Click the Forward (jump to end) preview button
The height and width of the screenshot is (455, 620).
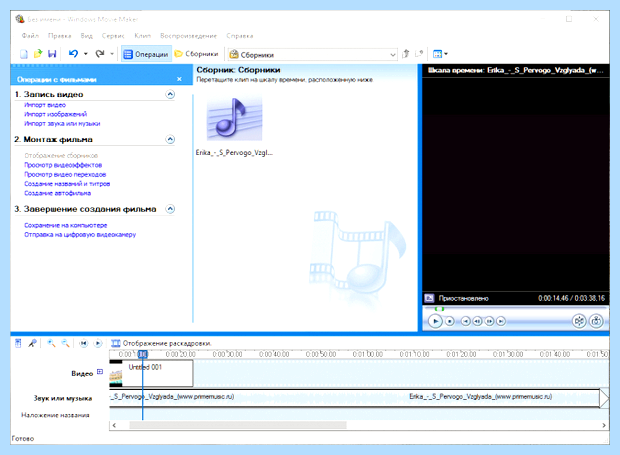[x=501, y=321]
